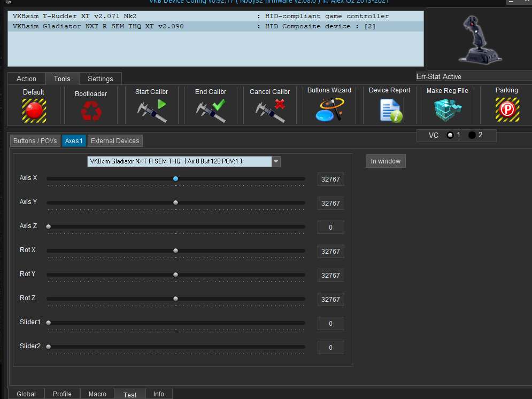Viewport: 532px width, 399px height.
Task: Click the Default red button icon
Action: pyautogui.click(x=34, y=111)
